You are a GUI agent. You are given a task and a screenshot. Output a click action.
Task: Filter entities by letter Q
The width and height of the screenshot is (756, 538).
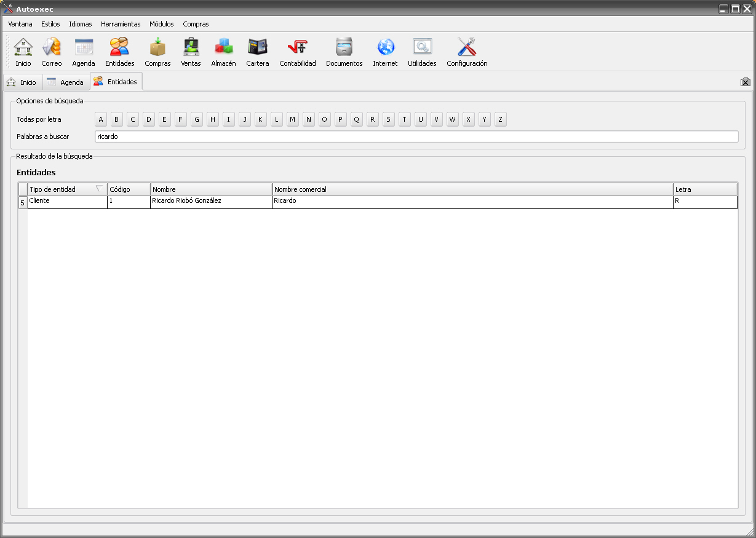coord(357,119)
